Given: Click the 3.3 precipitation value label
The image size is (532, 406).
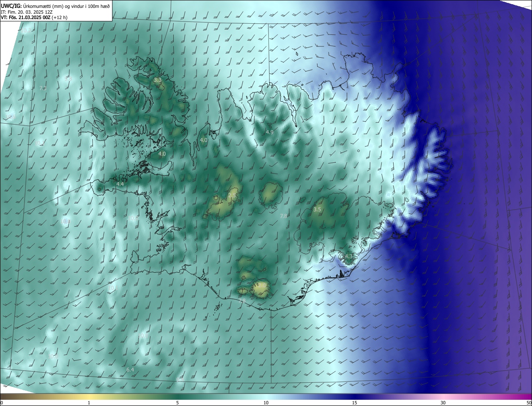Looking at the screenshot, I should pyautogui.click(x=158, y=80).
